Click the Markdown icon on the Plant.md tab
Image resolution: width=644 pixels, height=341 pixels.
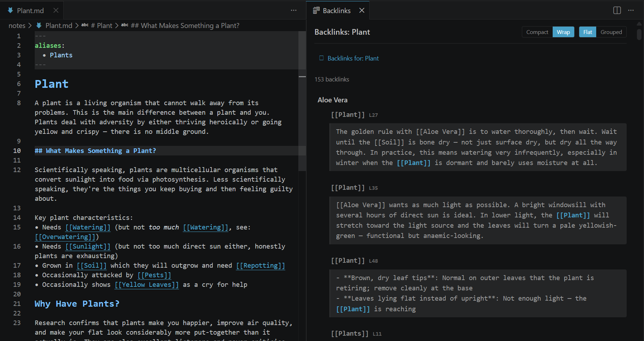pyautogui.click(x=10, y=10)
